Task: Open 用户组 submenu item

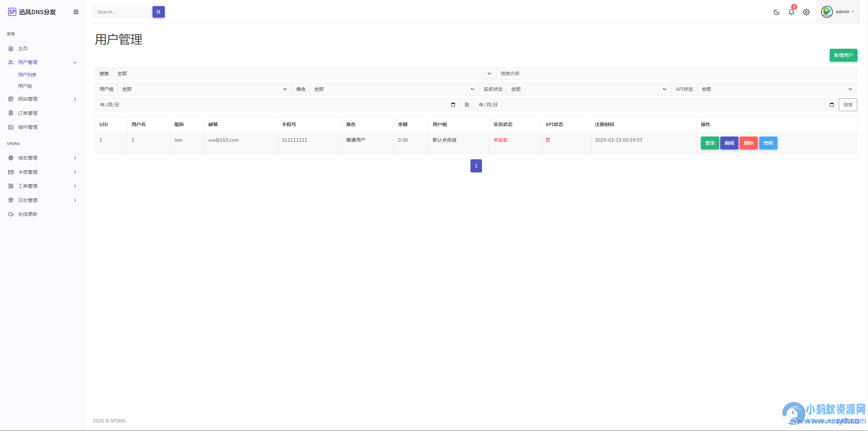Action: pyautogui.click(x=25, y=86)
